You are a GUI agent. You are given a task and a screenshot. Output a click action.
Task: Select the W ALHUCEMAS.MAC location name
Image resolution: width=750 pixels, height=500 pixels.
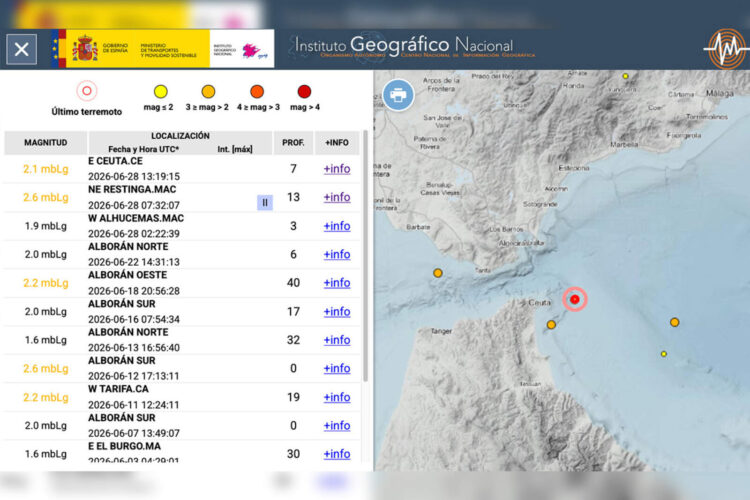[136, 218]
